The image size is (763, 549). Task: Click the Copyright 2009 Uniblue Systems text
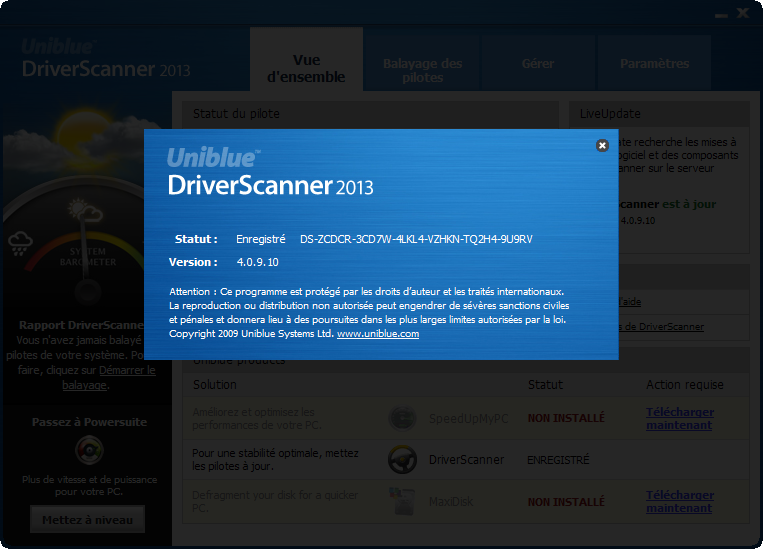252,334
